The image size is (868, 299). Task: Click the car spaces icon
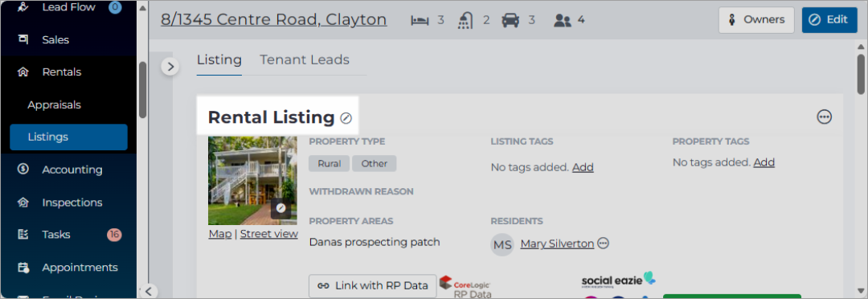[510, 20]
